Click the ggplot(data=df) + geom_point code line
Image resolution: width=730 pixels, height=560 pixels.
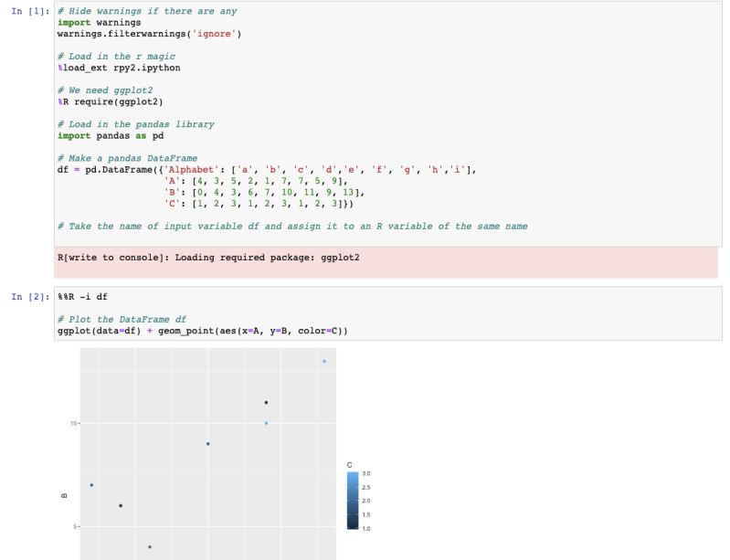[x=203, y=331]
